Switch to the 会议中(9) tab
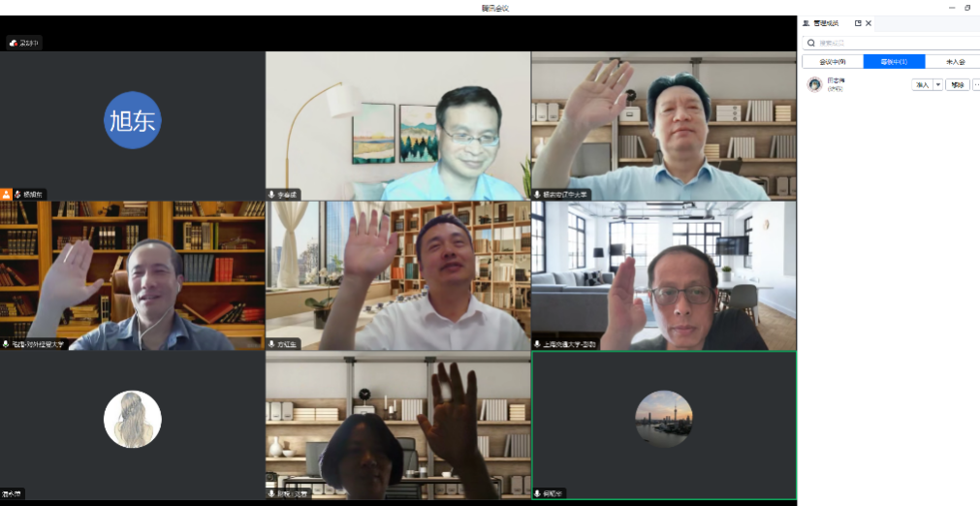The height and width of the screenshot is (506, 980). 833,62
